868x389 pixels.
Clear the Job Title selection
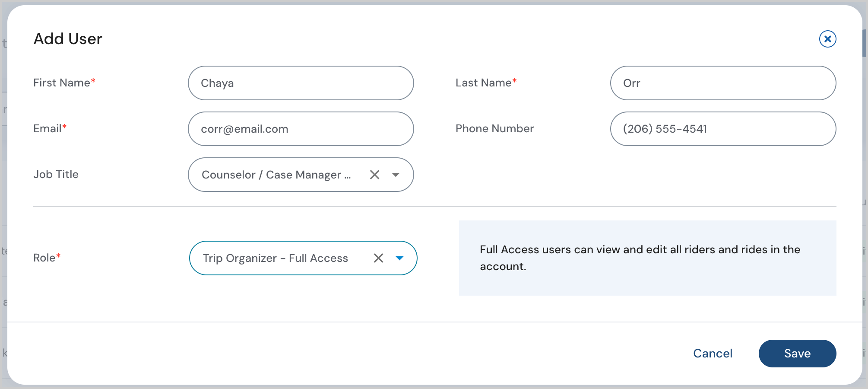click(x=374, y=175)
